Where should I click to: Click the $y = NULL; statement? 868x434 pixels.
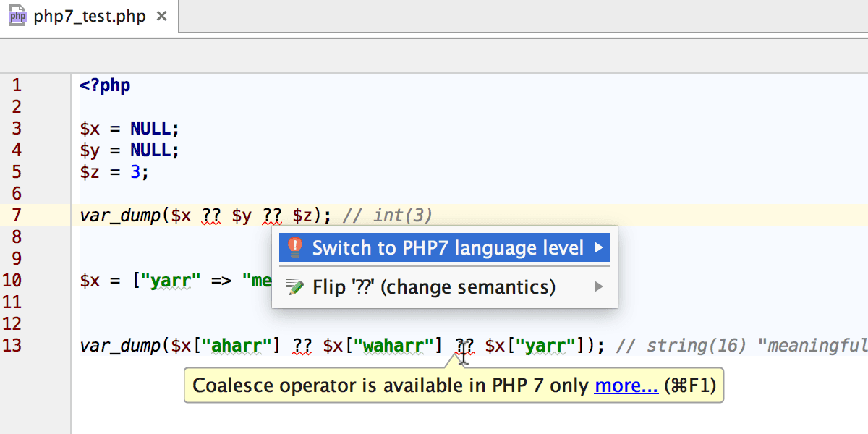(129, 150)
